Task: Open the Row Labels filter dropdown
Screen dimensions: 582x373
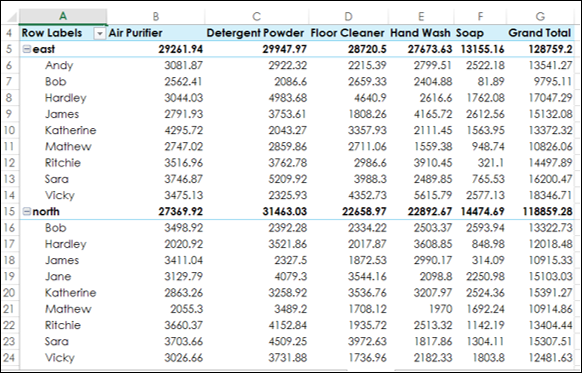Action: tap(99, 33)
